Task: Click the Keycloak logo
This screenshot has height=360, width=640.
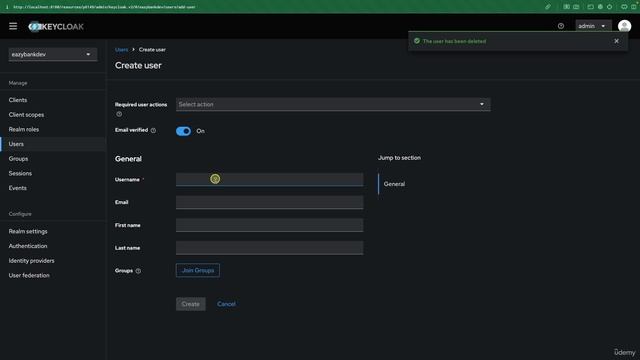Action: pos(56,27)
